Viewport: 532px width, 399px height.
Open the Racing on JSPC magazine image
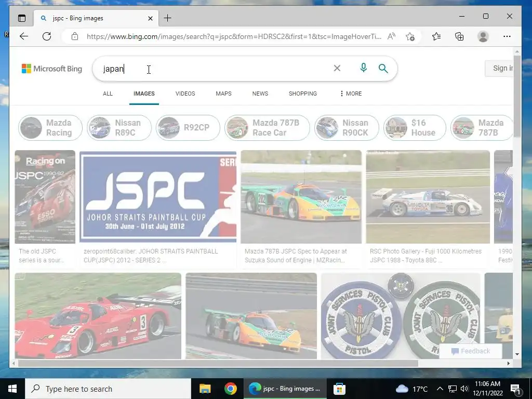[x=45, y=197]
